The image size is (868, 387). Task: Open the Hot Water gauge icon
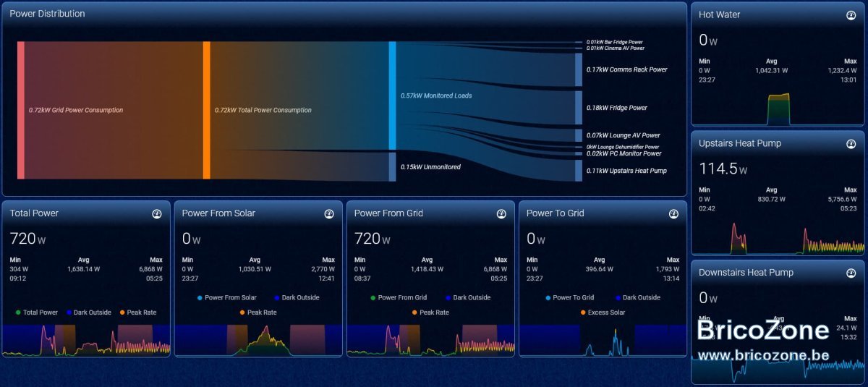851,15
